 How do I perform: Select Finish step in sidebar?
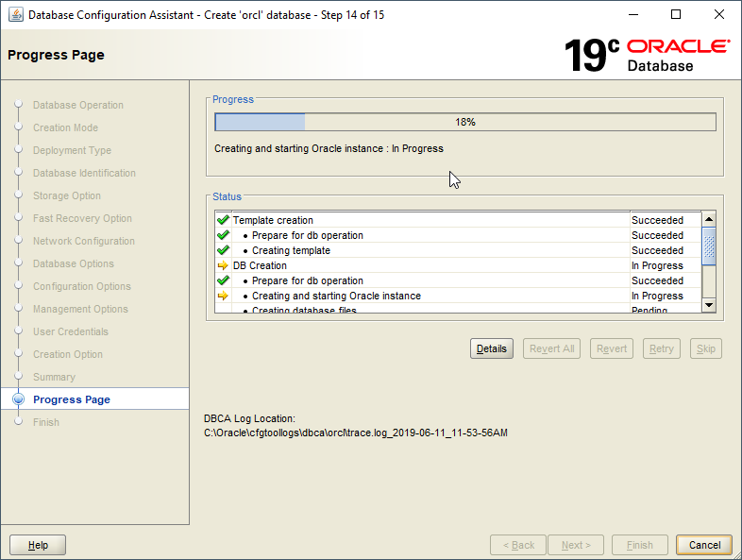coord(46,422)
